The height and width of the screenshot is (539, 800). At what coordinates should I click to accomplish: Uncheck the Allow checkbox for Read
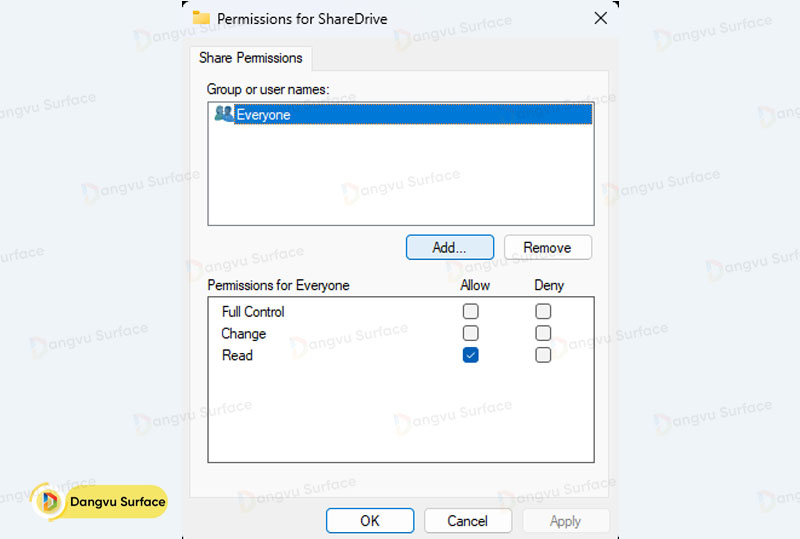470,355
